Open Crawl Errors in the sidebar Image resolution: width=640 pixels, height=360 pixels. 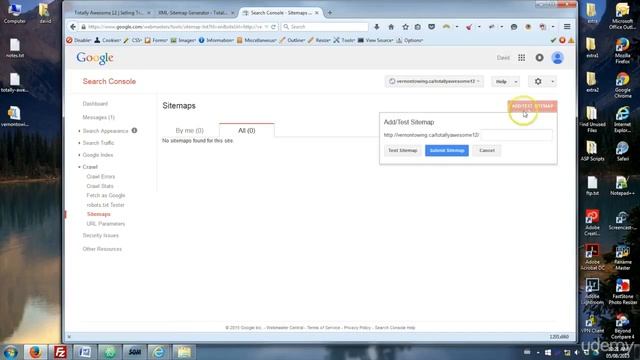[100, 177]
